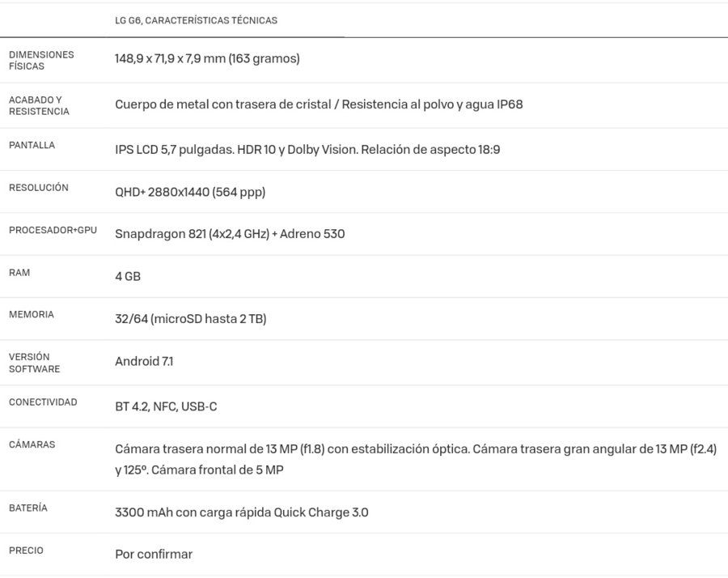Select the Resolución row label
This screenshot has height=578, width=728.
pos(39,188)
